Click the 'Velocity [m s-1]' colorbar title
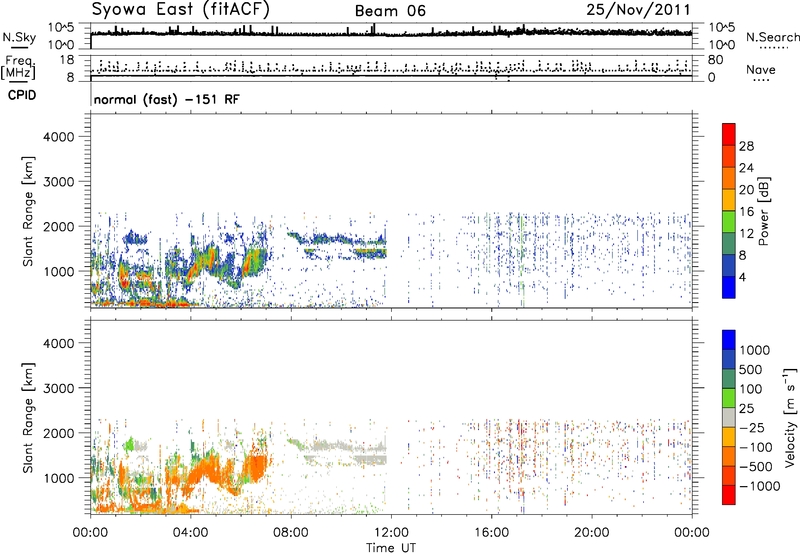800x554 pixels. coord(790,417)
